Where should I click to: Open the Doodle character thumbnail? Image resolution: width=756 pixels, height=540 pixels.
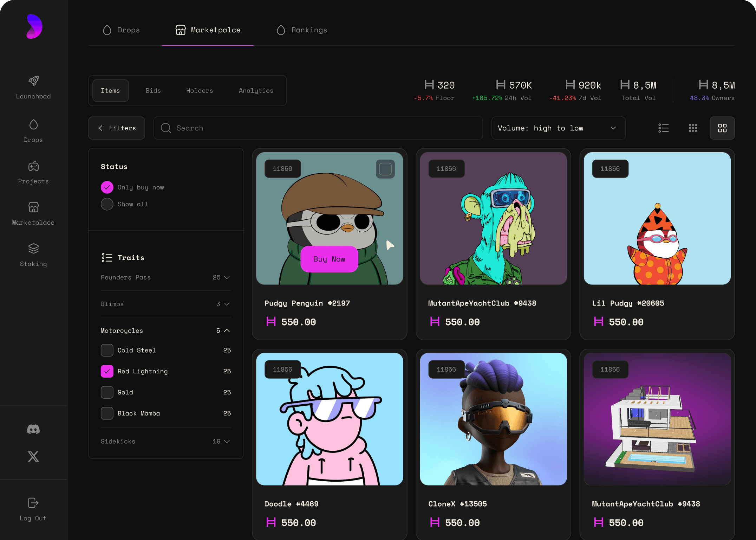(330, 419)
